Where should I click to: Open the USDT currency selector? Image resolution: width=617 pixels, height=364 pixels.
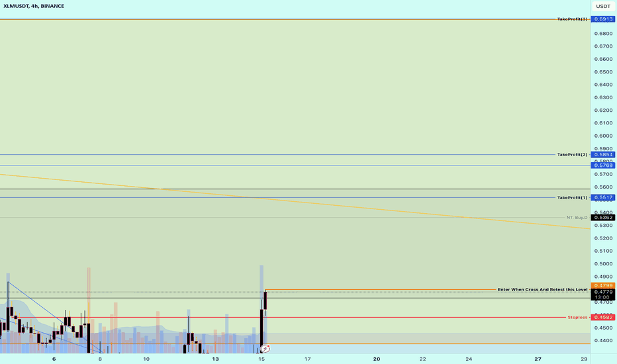point(603,6)
